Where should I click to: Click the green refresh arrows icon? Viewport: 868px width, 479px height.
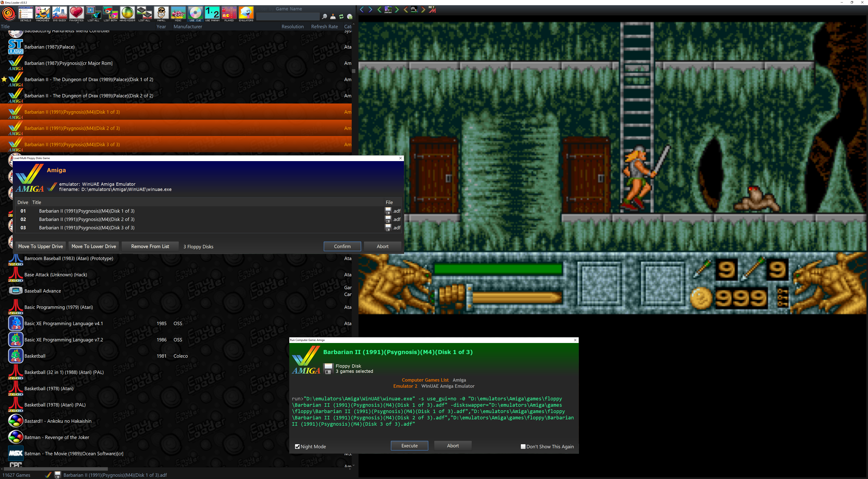tap(341, 16)
